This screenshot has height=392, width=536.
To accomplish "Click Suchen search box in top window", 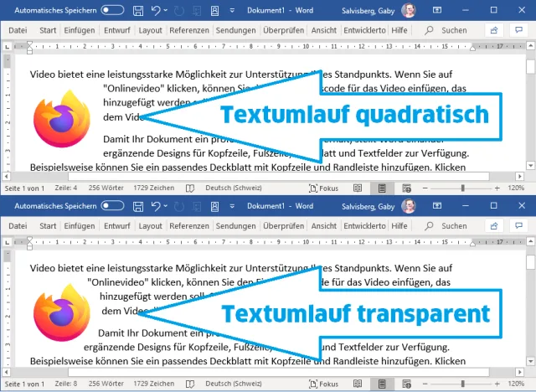I will 446,30.
